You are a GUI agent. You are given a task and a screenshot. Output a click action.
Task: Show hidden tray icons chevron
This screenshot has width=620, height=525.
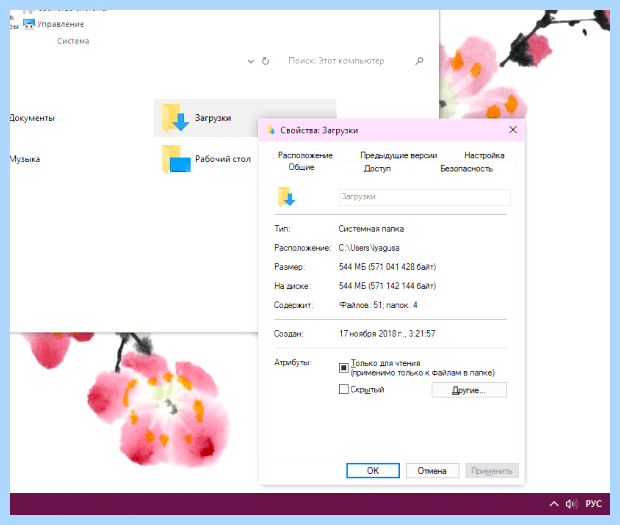coord(554,504)
